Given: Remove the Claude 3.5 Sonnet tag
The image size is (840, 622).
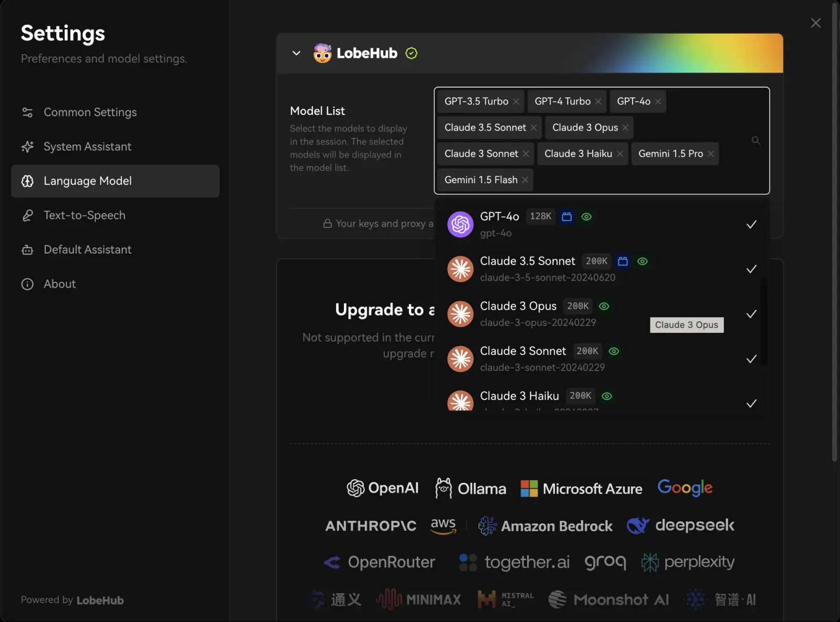Looking at the screenshot, I should pyautogui.click(x=533, y=128).
